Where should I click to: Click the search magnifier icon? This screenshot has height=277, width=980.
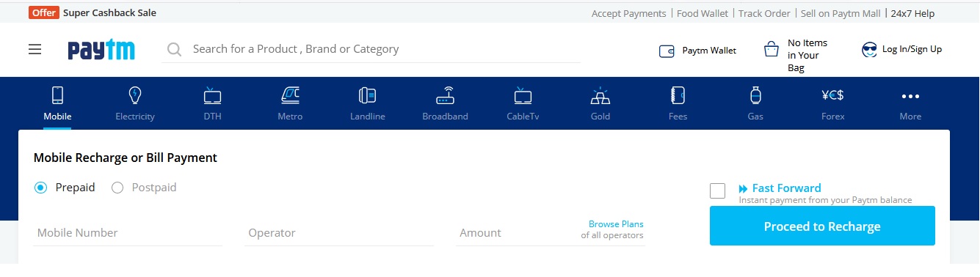click(x=174, y=49)
